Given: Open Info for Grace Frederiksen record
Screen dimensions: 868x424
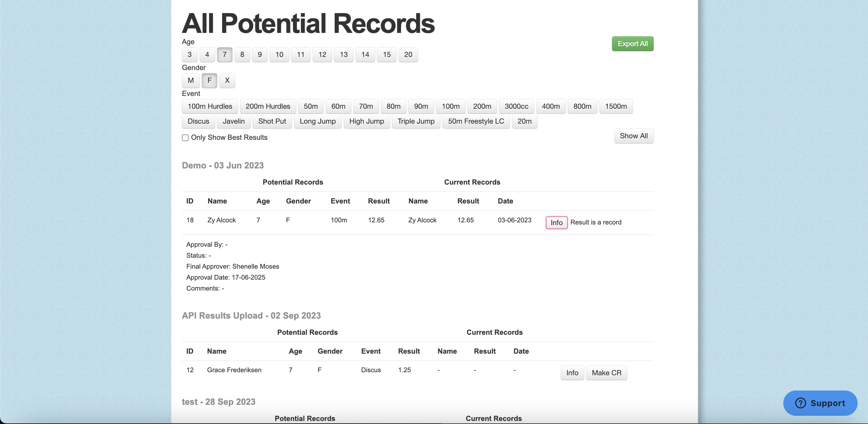Looking at the screenshot, I should pos(572,373).
